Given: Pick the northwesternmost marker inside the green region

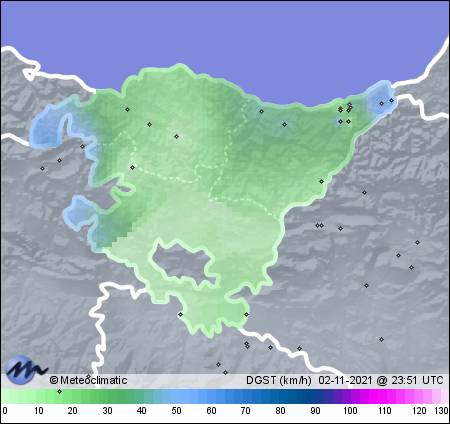Looking at the screenshot, I should pyautogui.click(x=127, y=109).
